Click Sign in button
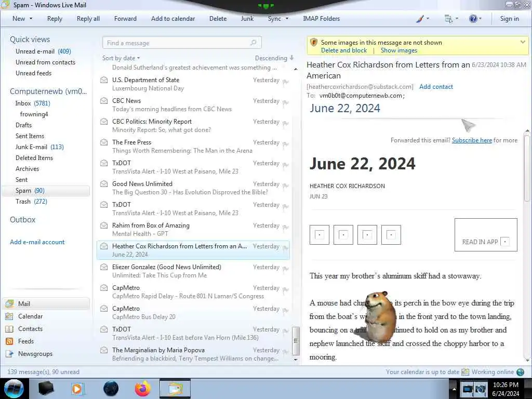Screen dimensions: 532x399 tap(509, 19)
